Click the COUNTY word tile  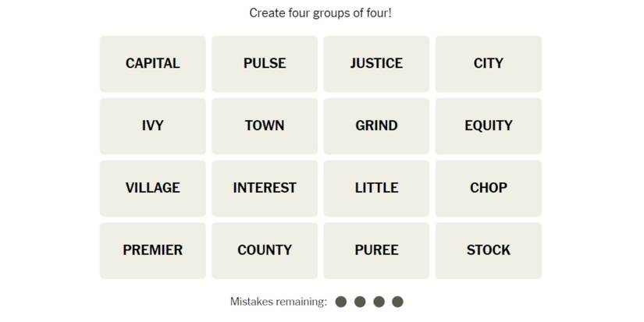(x=265, y=250)
